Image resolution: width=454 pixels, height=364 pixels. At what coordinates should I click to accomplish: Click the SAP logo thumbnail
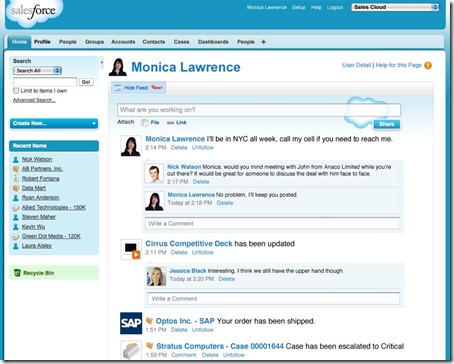[x=131, y=323]
